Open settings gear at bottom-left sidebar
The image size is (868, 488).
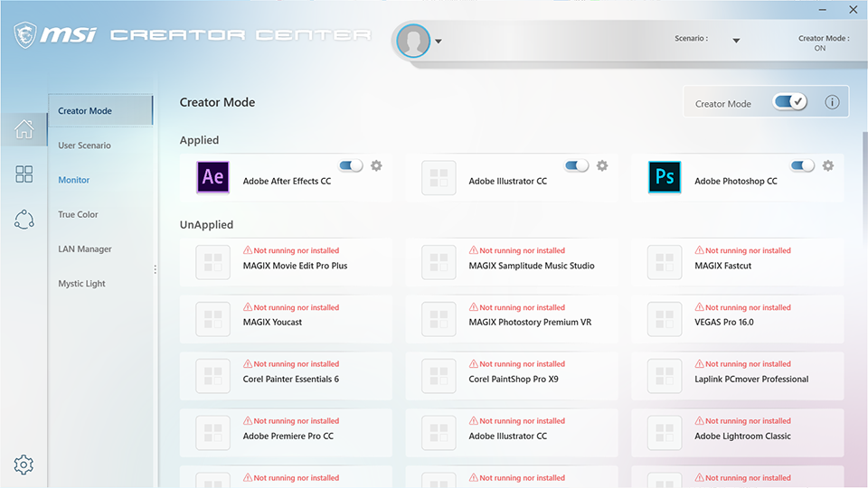pyautogui.click(x=24, y=465)
